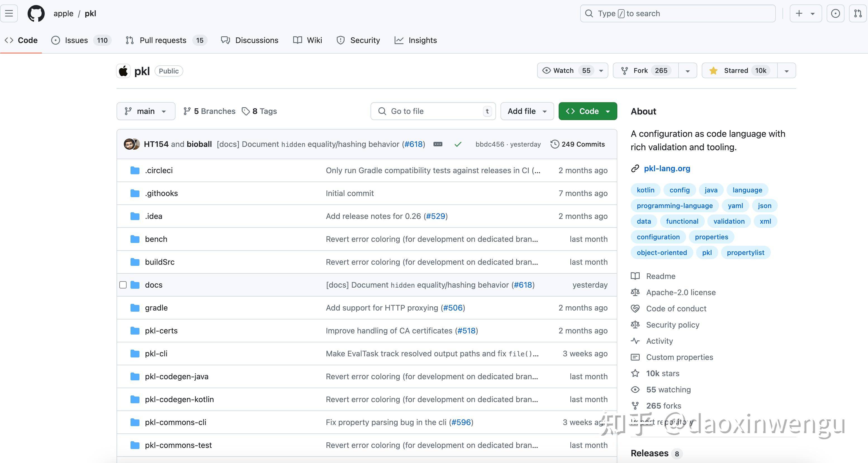
Task: Open the gradle folder
Action: (x=156, y=308)
